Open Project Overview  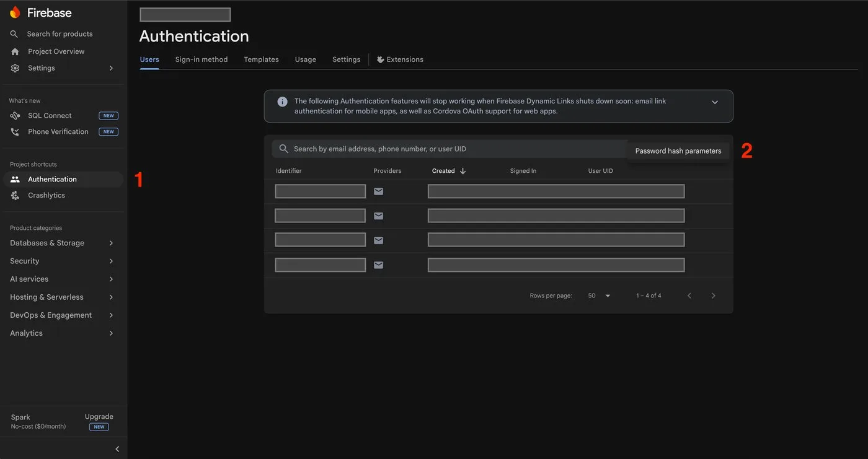click(x=56, y=51)
